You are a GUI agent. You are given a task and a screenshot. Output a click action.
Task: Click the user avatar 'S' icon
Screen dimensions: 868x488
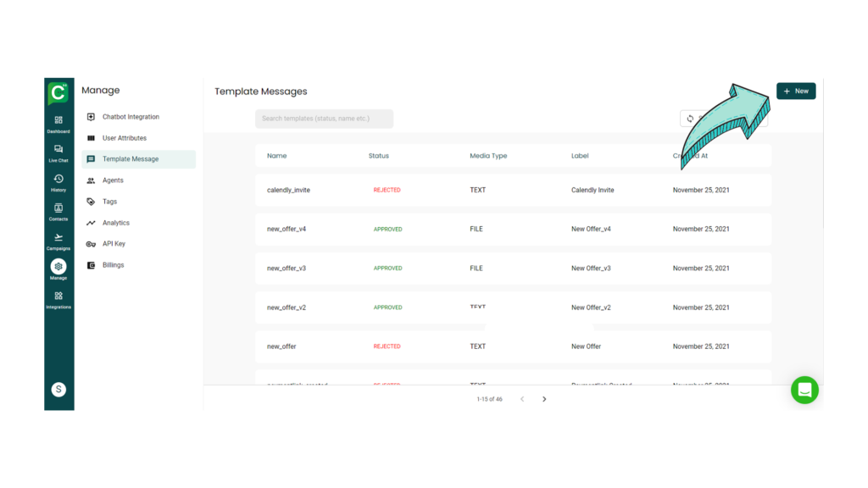coord(58,390)
